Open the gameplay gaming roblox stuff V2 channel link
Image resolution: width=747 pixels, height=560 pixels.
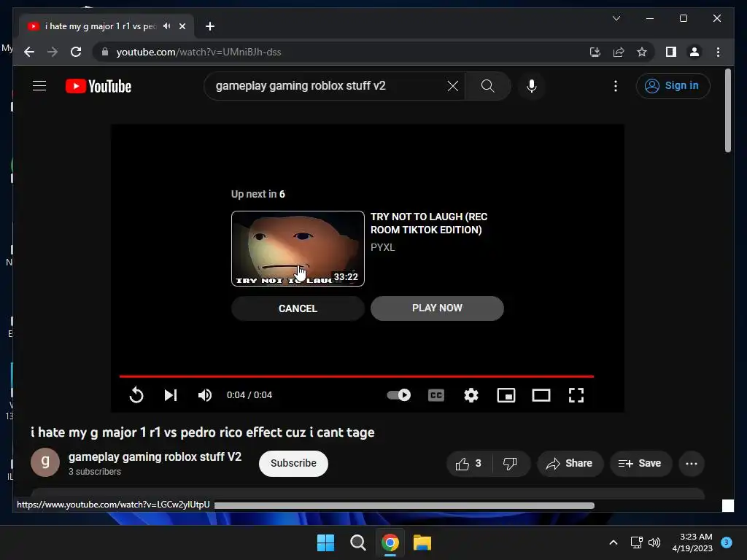155,456
